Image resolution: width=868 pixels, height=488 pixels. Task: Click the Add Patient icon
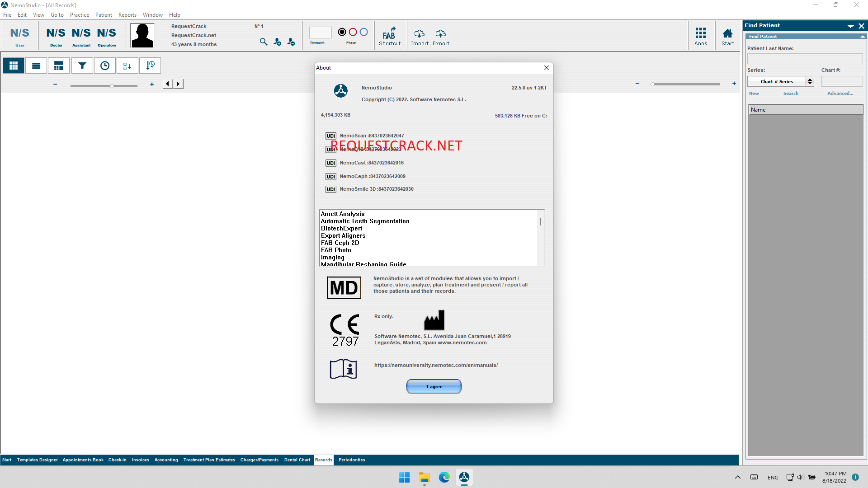click(x=277, y=42)
